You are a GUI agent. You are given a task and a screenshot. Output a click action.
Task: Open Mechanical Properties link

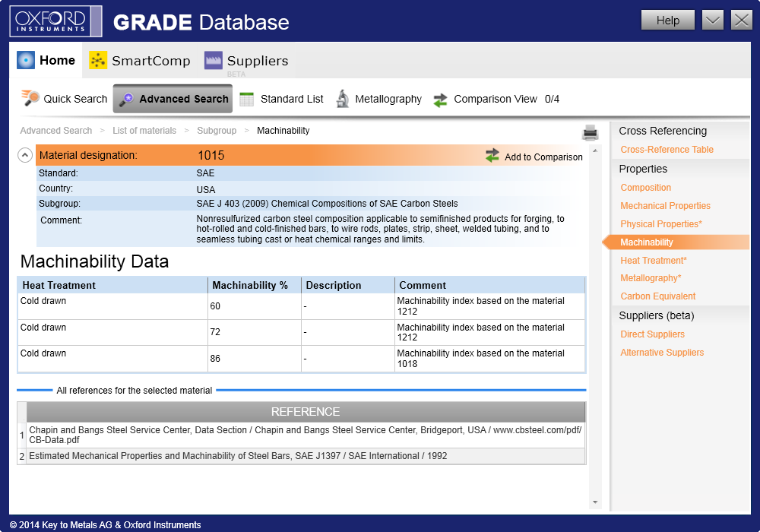tap(665, 206)
